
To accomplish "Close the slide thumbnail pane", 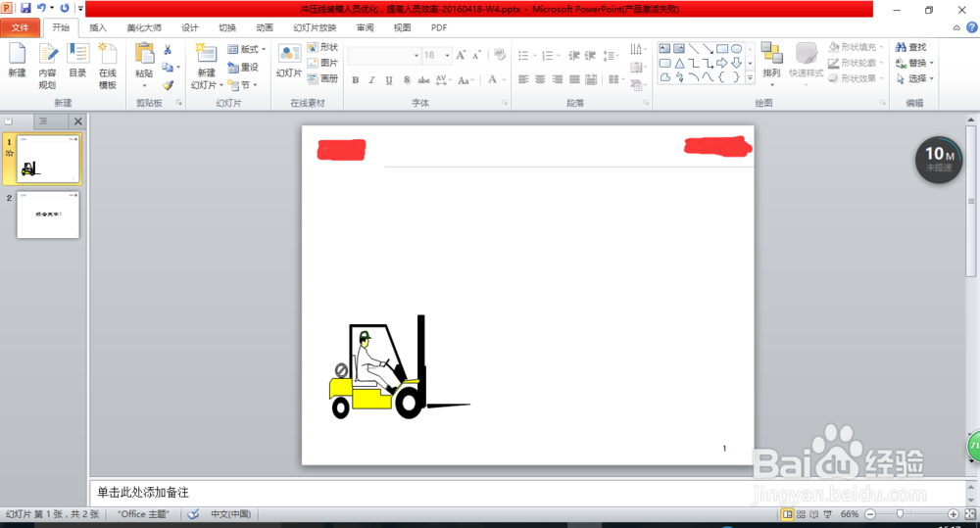I will (78, 121).
